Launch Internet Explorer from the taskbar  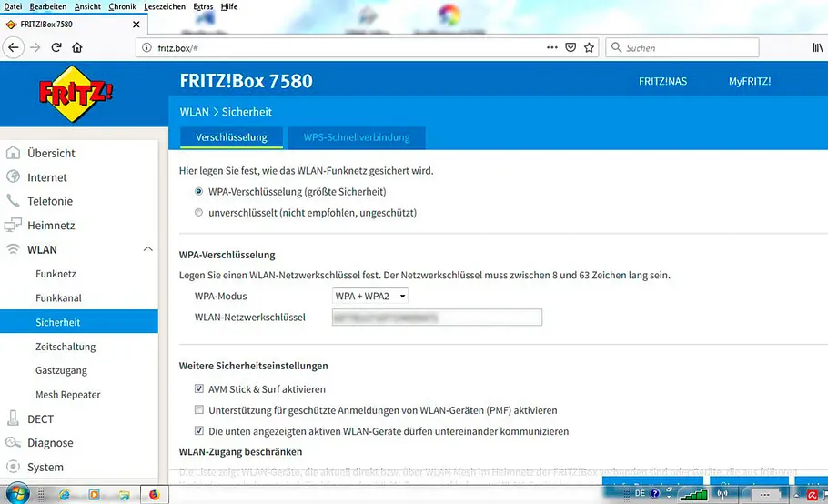pyautogui.click(x=65, y=495)
